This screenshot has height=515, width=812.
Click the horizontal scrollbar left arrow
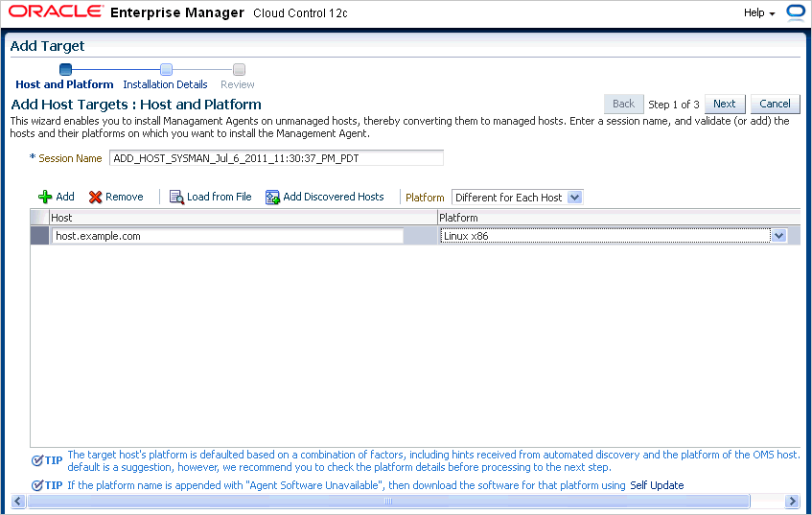pos(18,501)
